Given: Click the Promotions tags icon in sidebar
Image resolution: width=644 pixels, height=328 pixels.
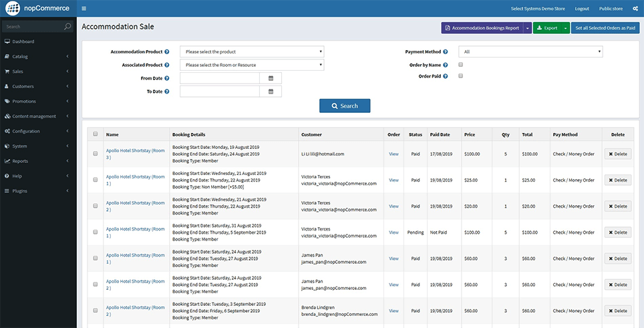Looking at the screenshot, I should coord(7,101).
